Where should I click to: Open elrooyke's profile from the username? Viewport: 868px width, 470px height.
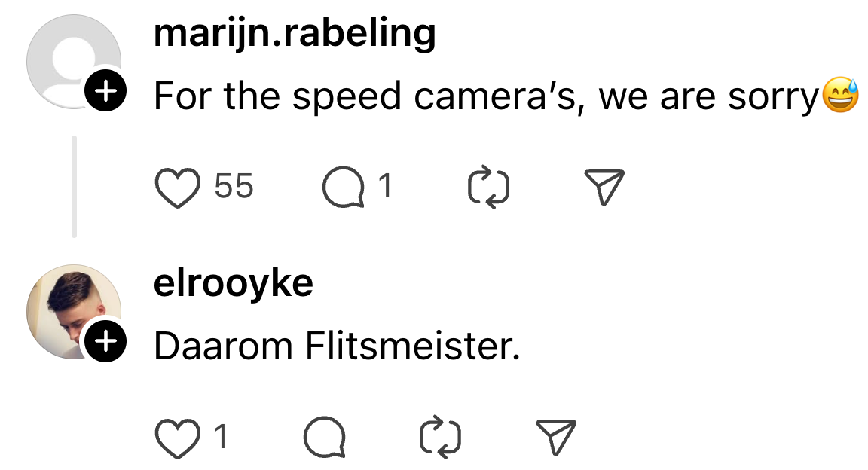[x=234, y=283]
